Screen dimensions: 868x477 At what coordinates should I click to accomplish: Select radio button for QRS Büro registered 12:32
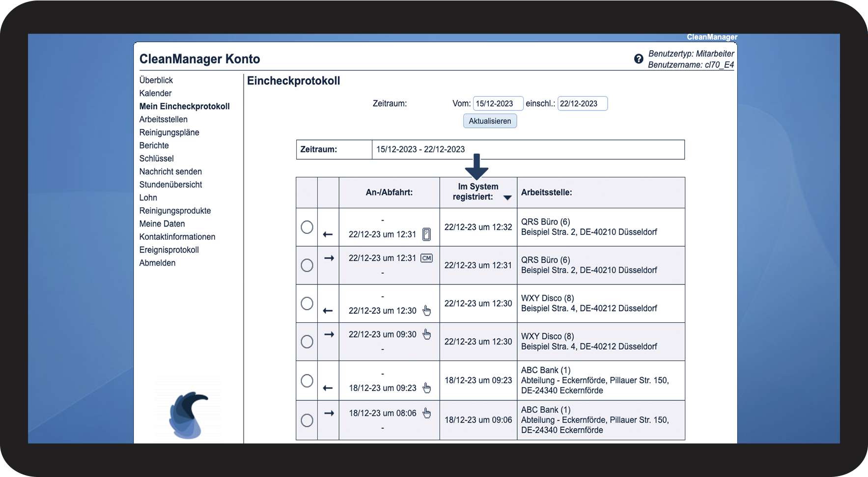coord(307,227)
